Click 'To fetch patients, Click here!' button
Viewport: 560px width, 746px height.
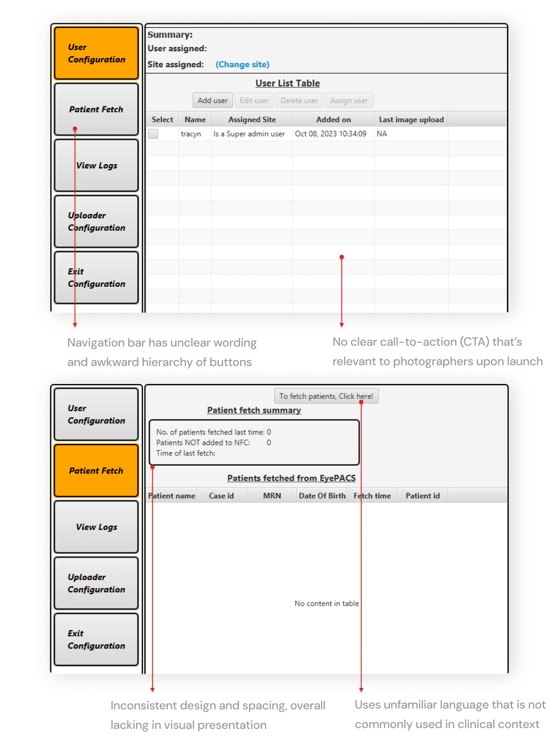[x=326, y=396]
